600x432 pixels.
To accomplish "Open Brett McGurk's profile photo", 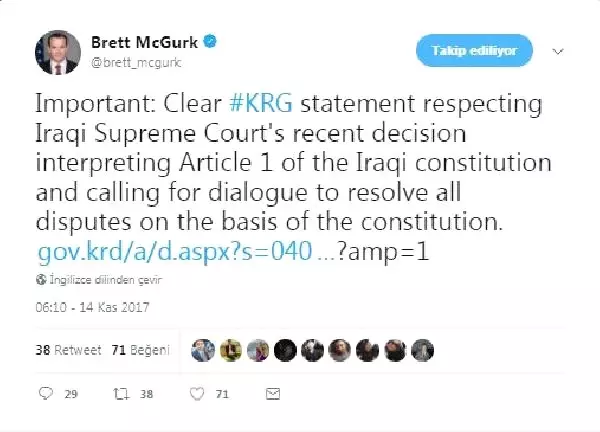I will pyautogui.click(x=58, y=52).
